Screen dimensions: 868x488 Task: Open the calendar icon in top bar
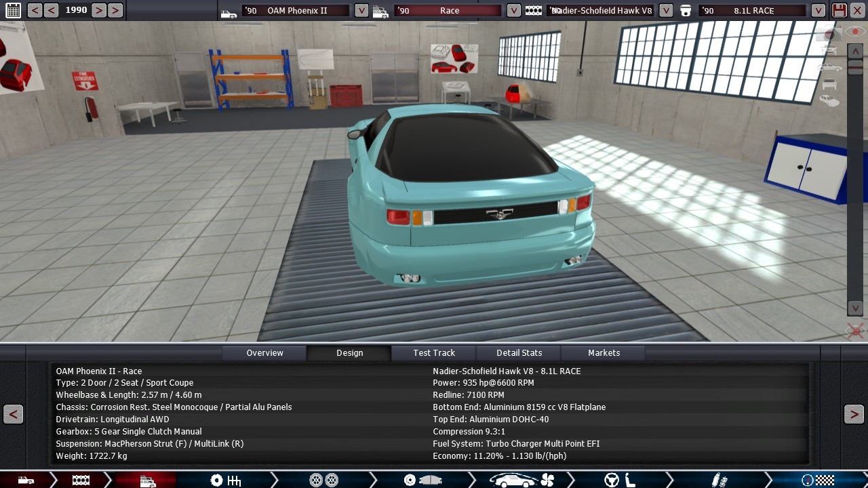click(13, 10)
